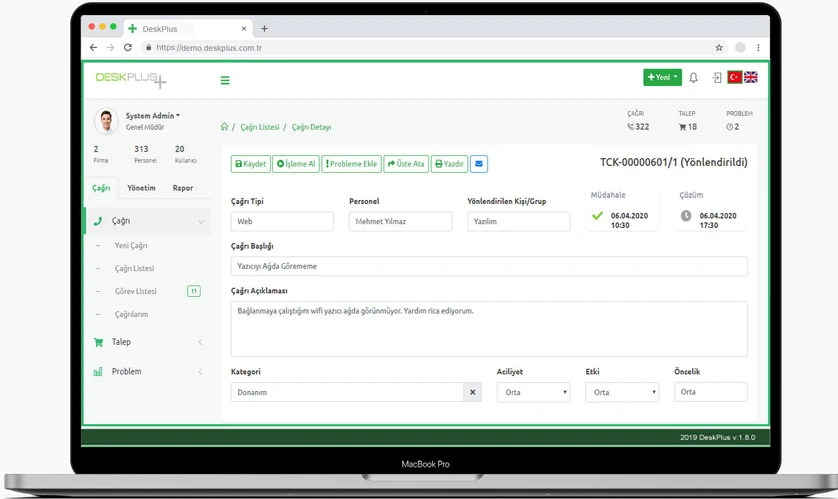Open the Yeni dropdown button
838x499 pixels.
click(x=662, y=77)
